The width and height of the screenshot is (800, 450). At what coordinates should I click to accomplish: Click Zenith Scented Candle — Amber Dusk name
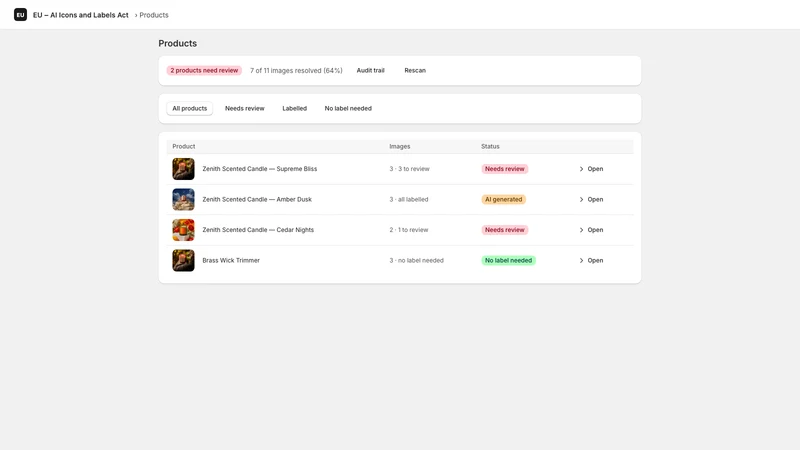pos(257,199)
